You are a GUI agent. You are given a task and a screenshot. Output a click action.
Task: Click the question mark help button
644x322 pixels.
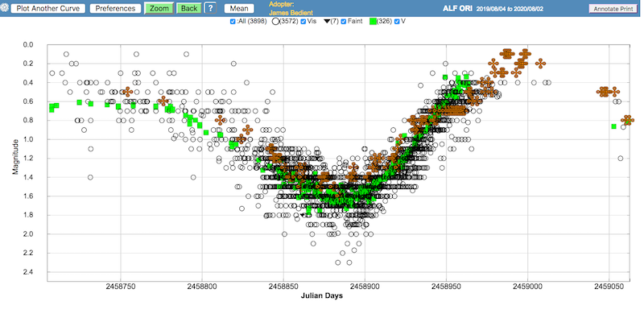[x=209, y=8]
